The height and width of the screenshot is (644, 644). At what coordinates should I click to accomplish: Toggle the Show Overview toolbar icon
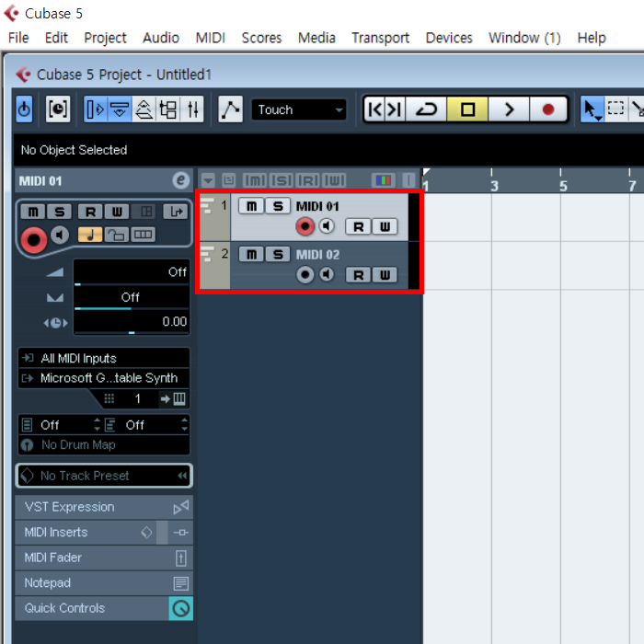click(144, 109)
